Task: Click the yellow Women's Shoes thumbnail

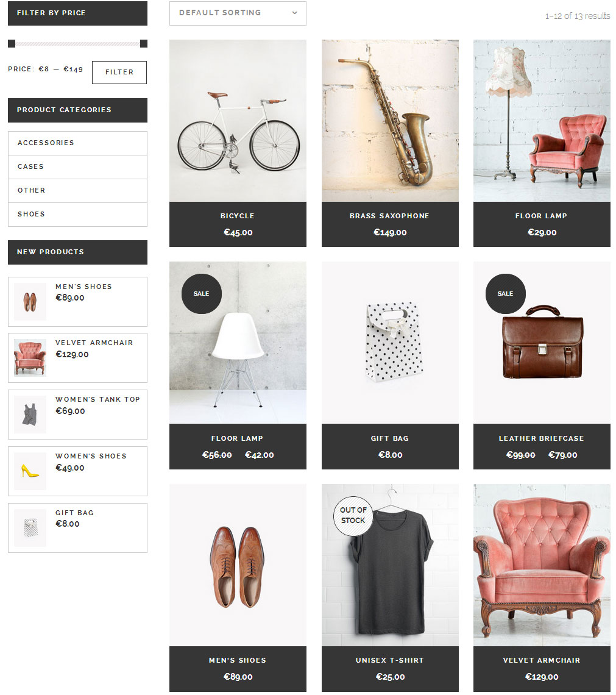Action: click(x=30, y=471)
